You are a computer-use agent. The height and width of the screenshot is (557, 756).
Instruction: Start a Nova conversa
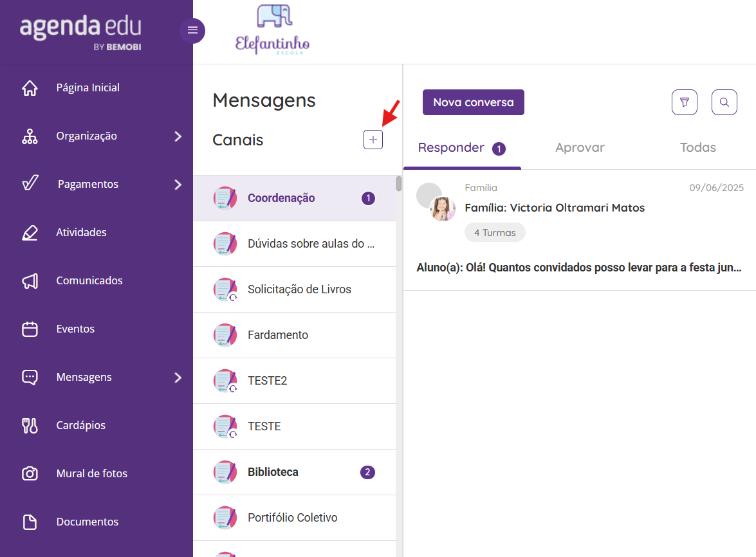click(474, 102)
